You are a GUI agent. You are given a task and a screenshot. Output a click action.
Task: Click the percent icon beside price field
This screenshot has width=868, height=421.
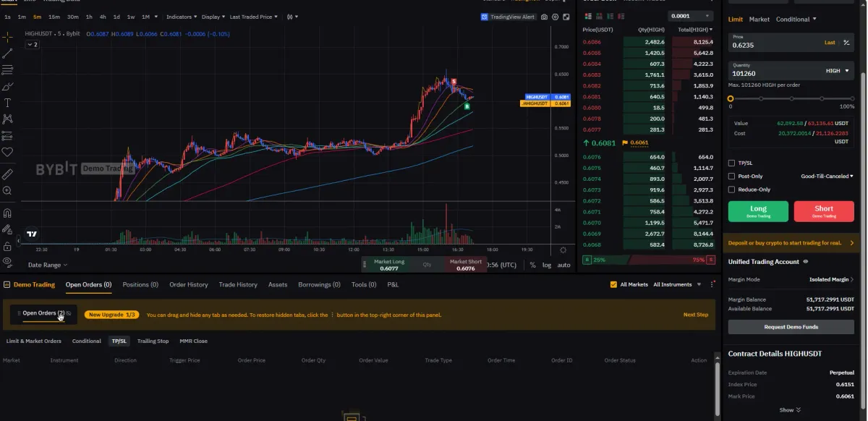847,43
